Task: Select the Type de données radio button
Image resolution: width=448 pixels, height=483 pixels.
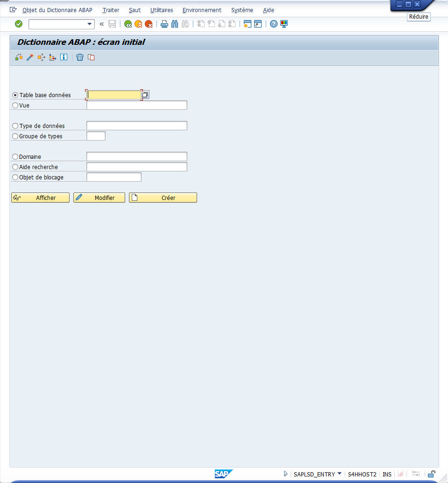Action: tap(15, 126)
